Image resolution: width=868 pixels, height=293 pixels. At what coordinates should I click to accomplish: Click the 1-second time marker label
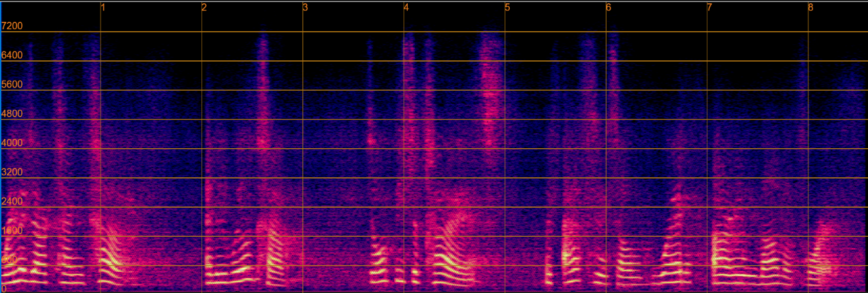pyautogui.click(x=104, y=8)
